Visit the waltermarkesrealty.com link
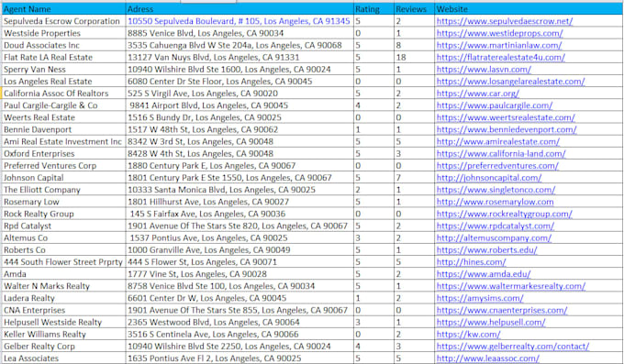624x364 pixels. point(511,286)
